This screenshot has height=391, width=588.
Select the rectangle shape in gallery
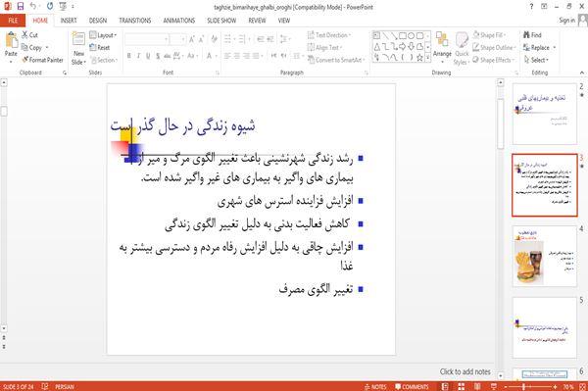(x=403, y=36)
